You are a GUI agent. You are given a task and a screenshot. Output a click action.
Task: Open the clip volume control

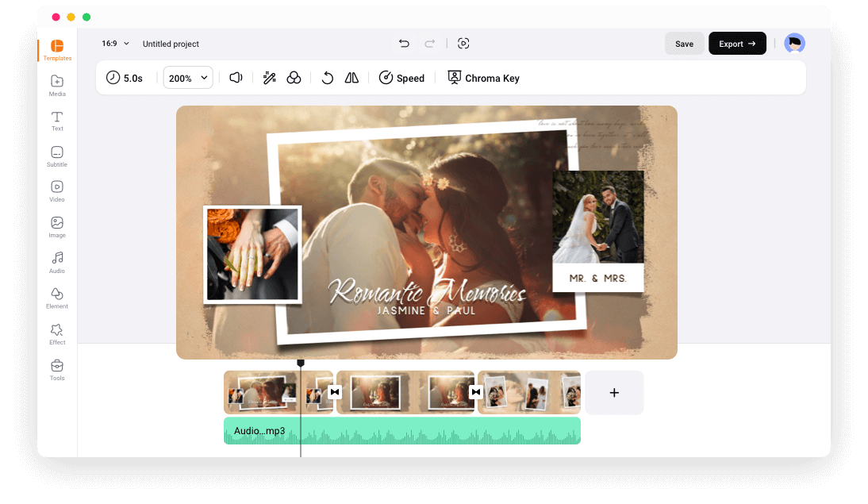coord(236,77)
